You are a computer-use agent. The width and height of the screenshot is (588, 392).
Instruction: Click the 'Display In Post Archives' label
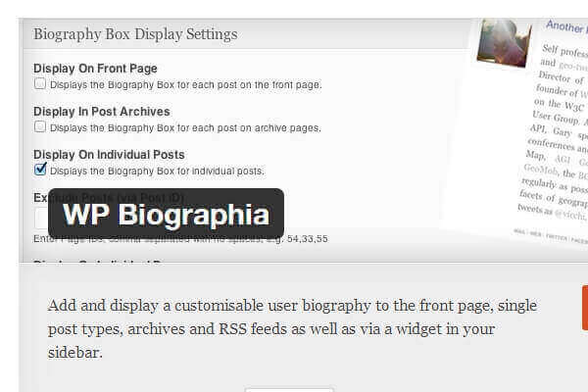[x=102, y=112]
